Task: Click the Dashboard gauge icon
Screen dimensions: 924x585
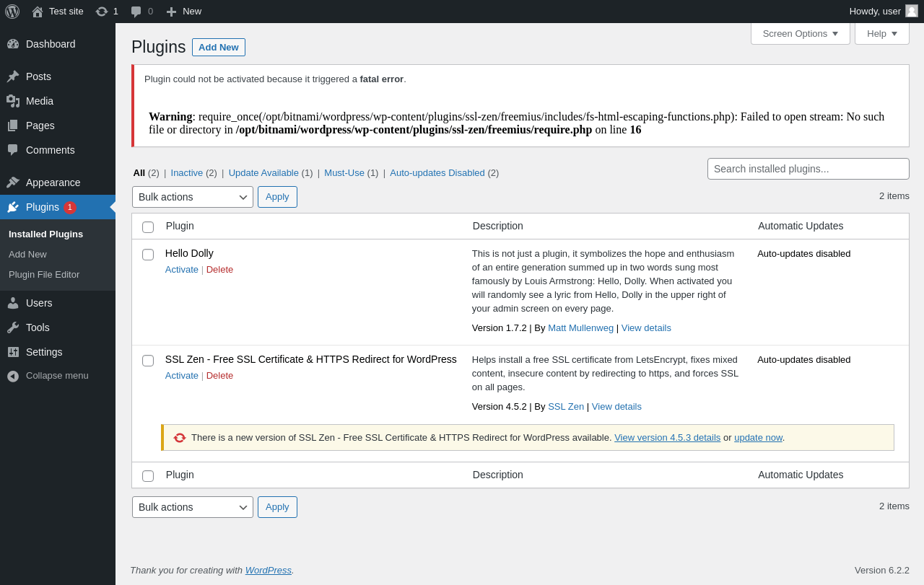Action: point(13,44)
